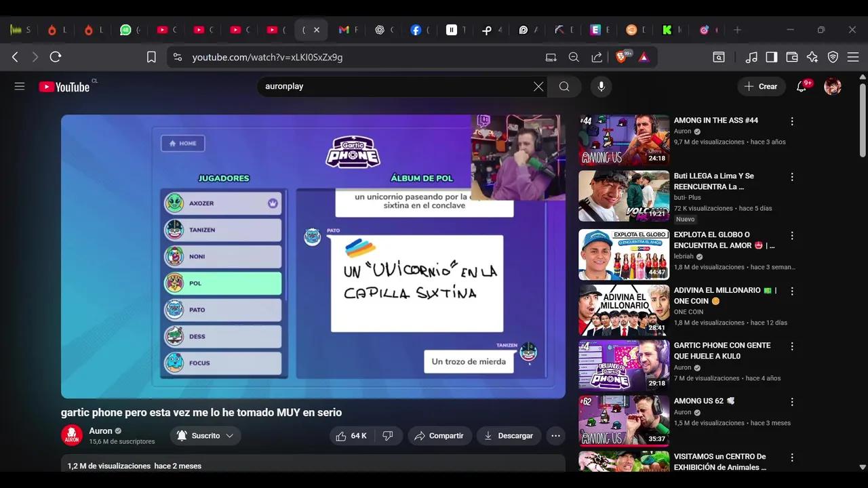Open options menu for ADIVINA EL MILLONARIO
This screenshot has width=868, height=488.
click(791, 291)
